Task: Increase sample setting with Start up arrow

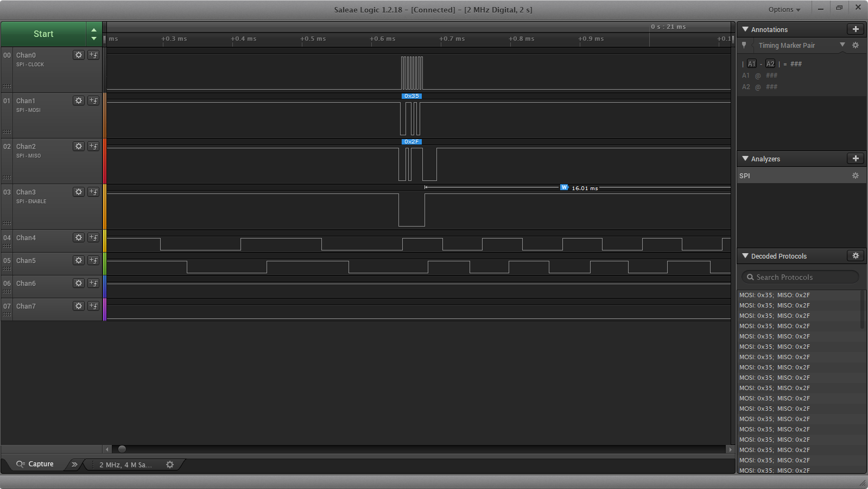Action: pos(94,30)
